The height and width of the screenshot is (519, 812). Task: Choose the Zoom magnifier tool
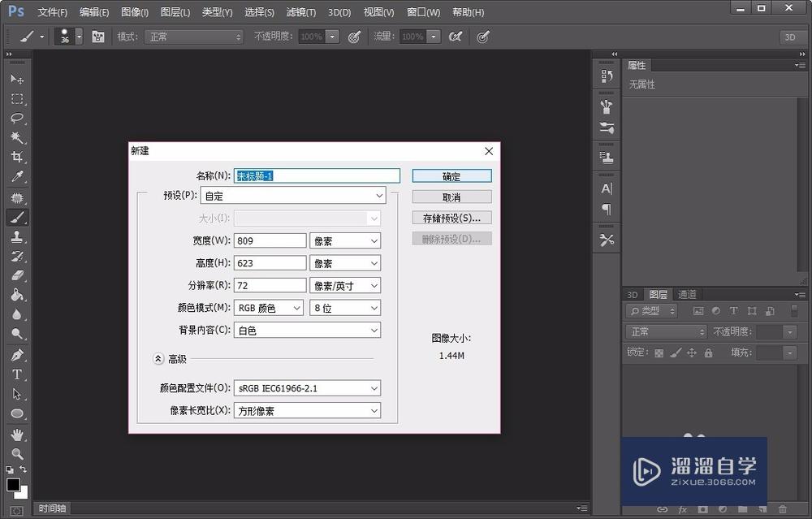tap(17, 454)
